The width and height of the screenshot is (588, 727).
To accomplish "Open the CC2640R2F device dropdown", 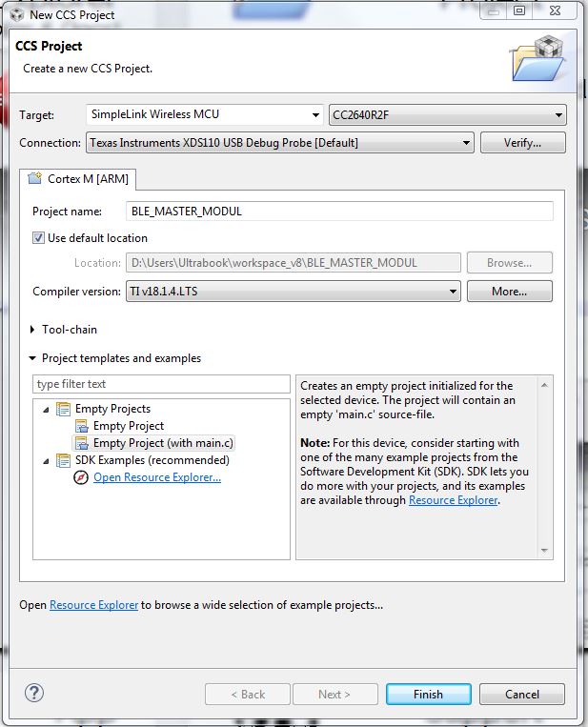I will (x=448, y=114).
